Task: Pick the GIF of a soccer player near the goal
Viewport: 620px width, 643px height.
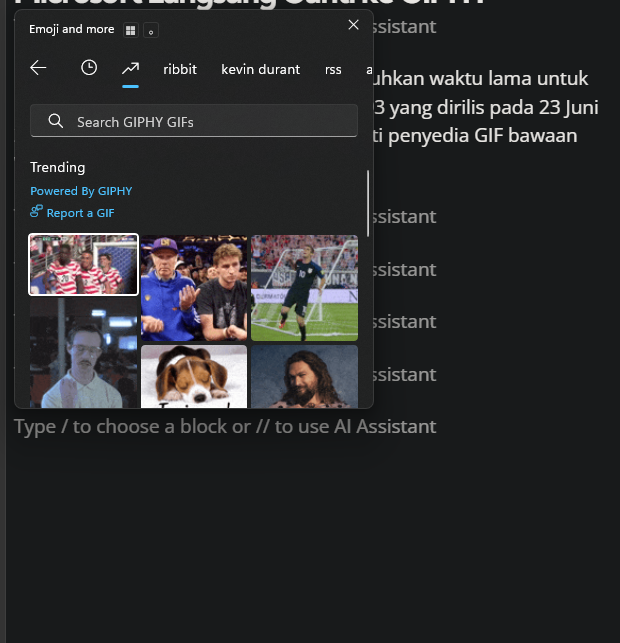Action: pyautogui.click(x=304, y=288)
